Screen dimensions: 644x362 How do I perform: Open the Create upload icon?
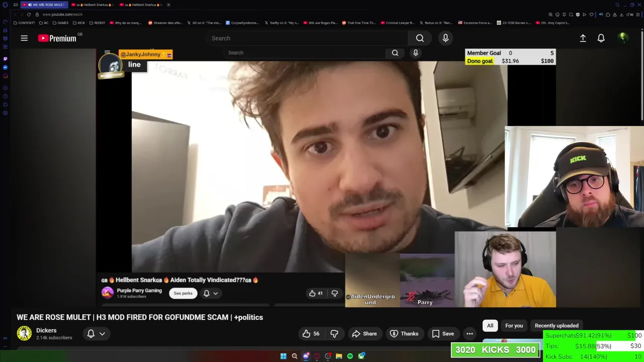click(x=583, y=38)
